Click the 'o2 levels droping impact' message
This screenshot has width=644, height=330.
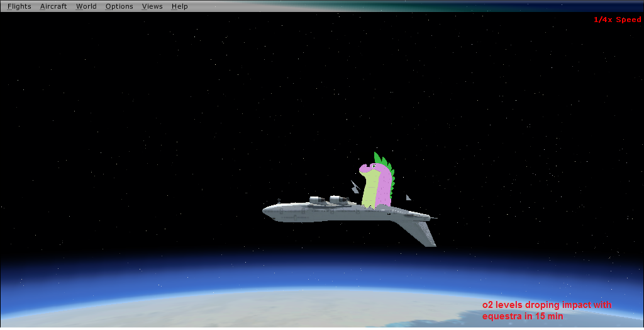tap(547, 310)
